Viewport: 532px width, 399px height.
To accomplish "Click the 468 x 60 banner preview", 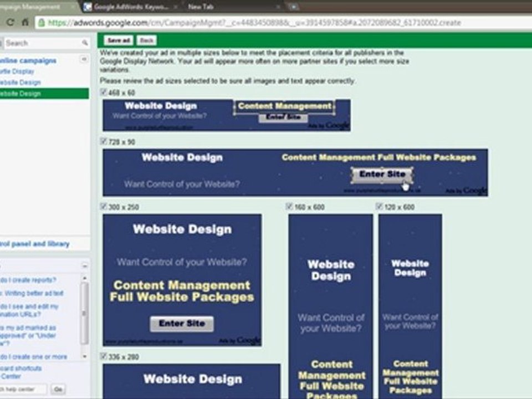I will 227,115.
